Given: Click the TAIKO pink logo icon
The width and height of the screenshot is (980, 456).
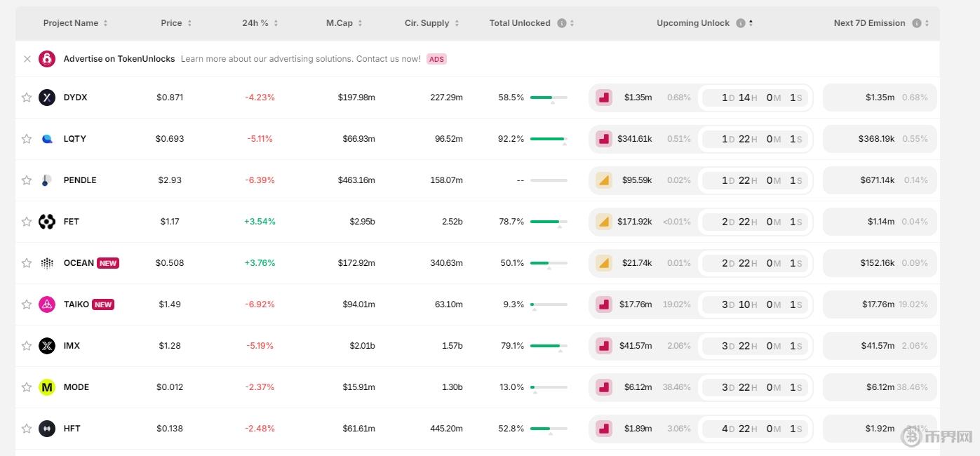Looking at the screenshot, I should tap(47, 304).
